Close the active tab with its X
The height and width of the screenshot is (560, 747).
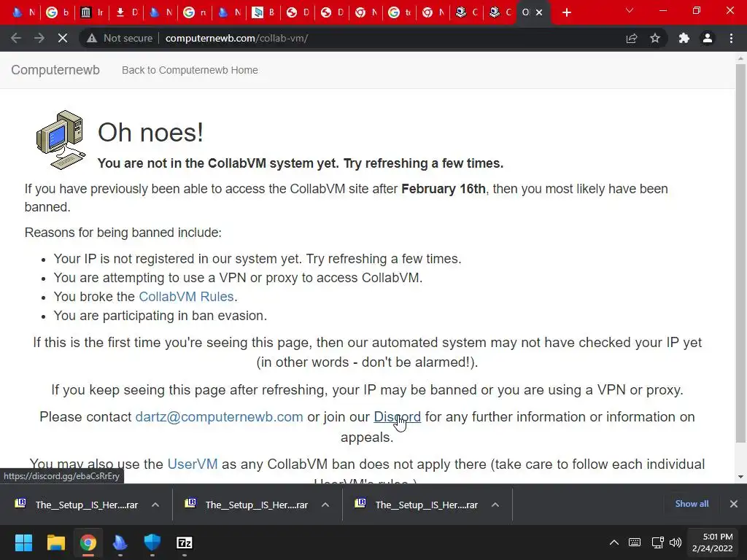pyautogui.click(x=539, y=12)
